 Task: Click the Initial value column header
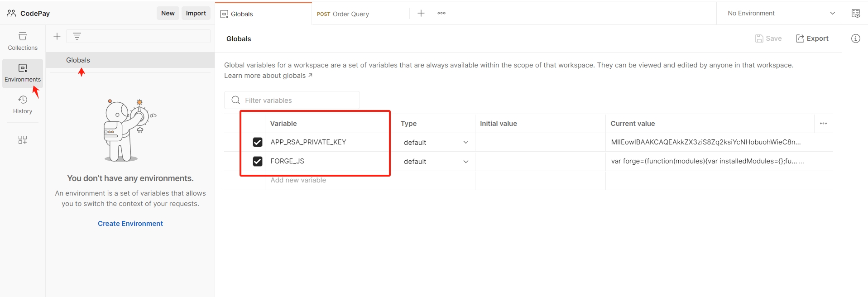tap(499, 124)
